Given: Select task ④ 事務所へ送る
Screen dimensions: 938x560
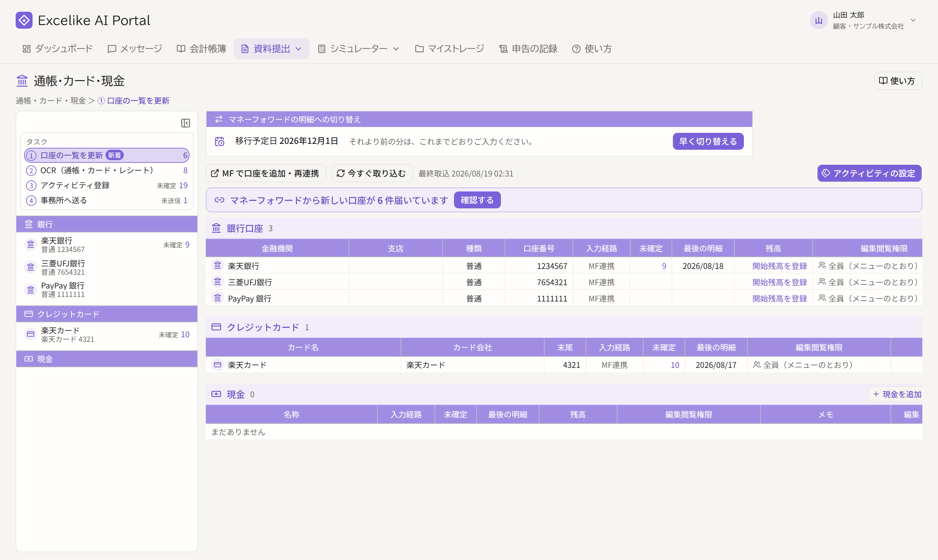Looking at the screenshot, I should pyautogui.click(x=107, y=200).
